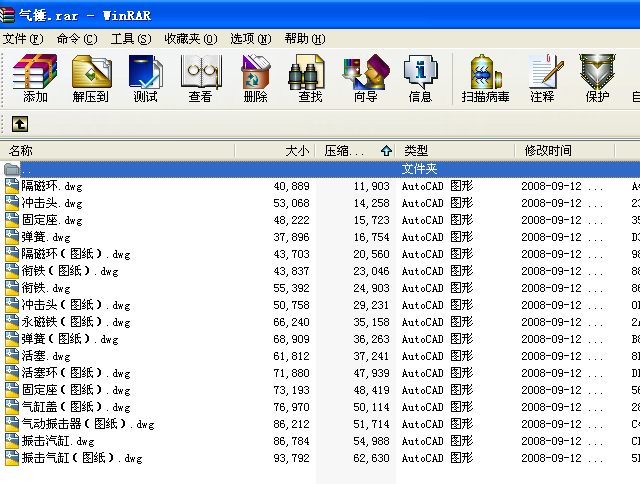
Task: Click the icon of 弹簧.dwg
Action: 12,237
